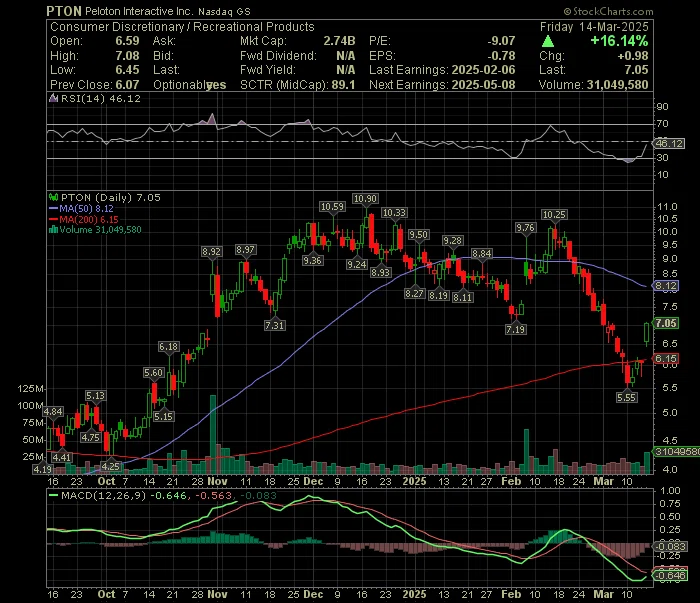Click the Mkt Cap value 2.74B

339,41
